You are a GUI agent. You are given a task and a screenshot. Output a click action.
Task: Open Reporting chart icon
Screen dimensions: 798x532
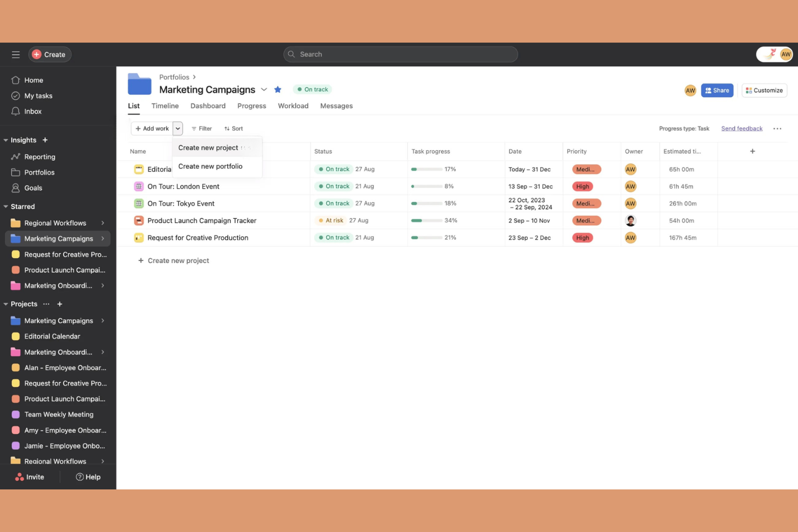[16, 157]
